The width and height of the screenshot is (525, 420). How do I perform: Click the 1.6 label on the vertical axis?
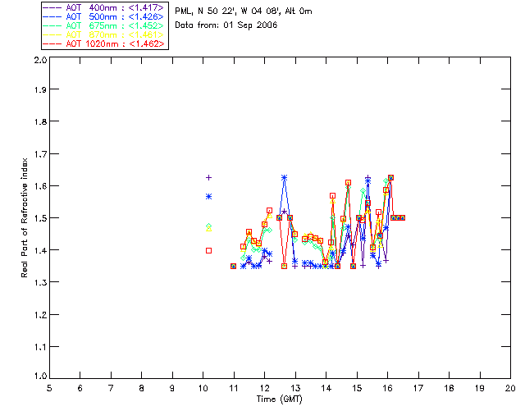click(40, 186)
